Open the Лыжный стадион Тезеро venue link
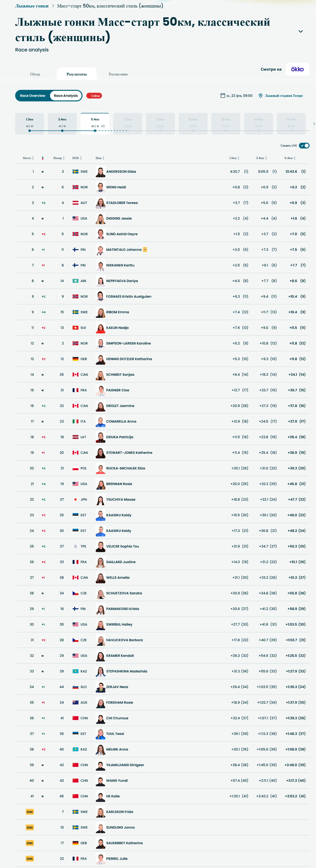Image resolution: width=316 pixels, height=868 pixels. (284, 96)
